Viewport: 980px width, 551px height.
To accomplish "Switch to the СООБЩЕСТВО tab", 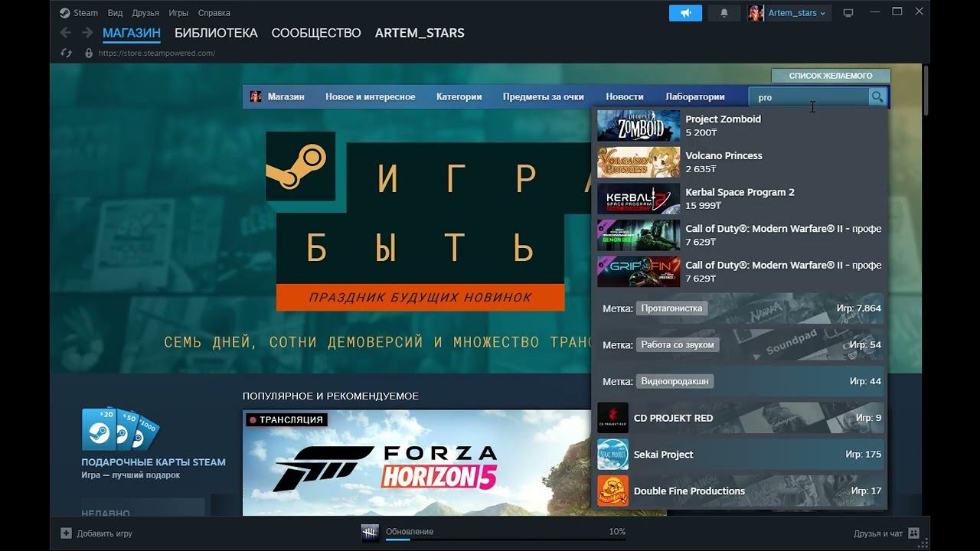I will click(x=316, y=33).
